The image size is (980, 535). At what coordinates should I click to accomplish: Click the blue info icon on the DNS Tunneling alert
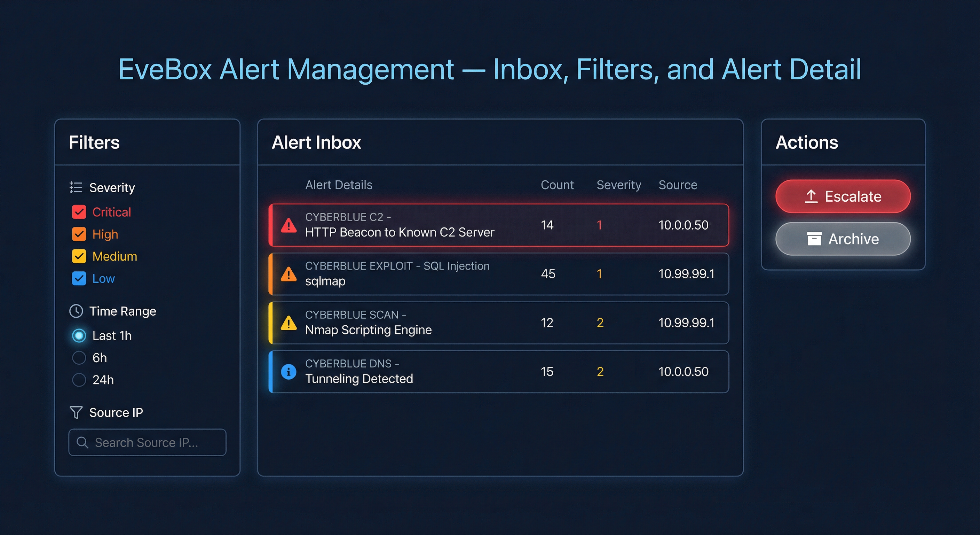point(289,372)
